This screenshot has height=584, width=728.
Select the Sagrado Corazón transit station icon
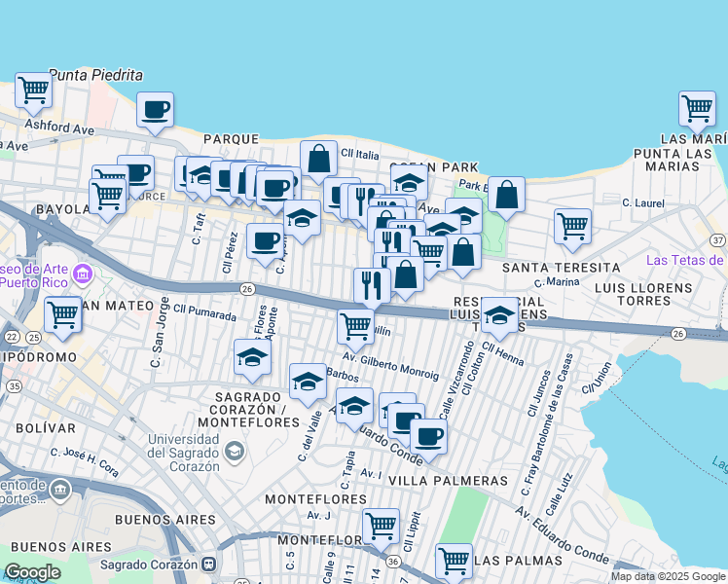[x=208, y=564]
